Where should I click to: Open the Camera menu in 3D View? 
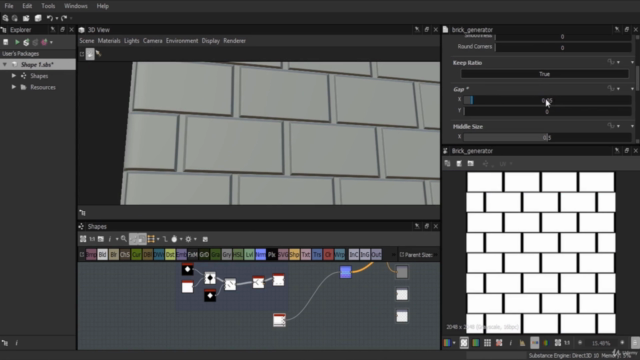pyautogui.click(x=153, y=41)
